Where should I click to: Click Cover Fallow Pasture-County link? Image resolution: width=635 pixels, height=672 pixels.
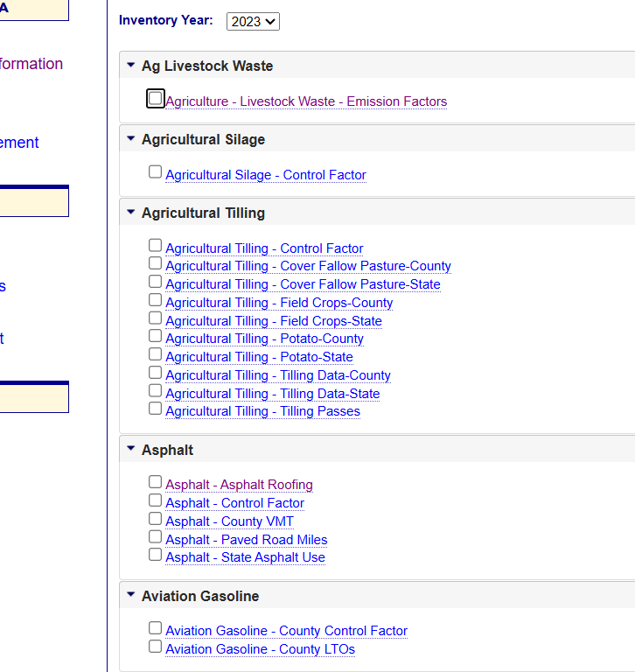(308, 266)
